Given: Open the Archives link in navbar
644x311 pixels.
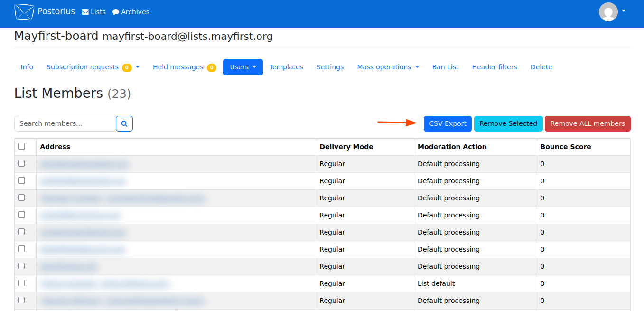Looking at the screenshot, I should click(131, 12).
